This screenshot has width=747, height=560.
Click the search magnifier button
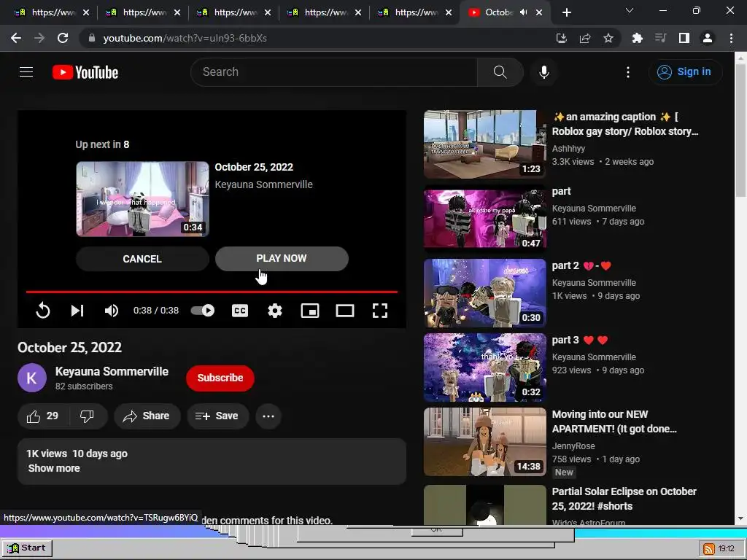[x=500, y=72]
